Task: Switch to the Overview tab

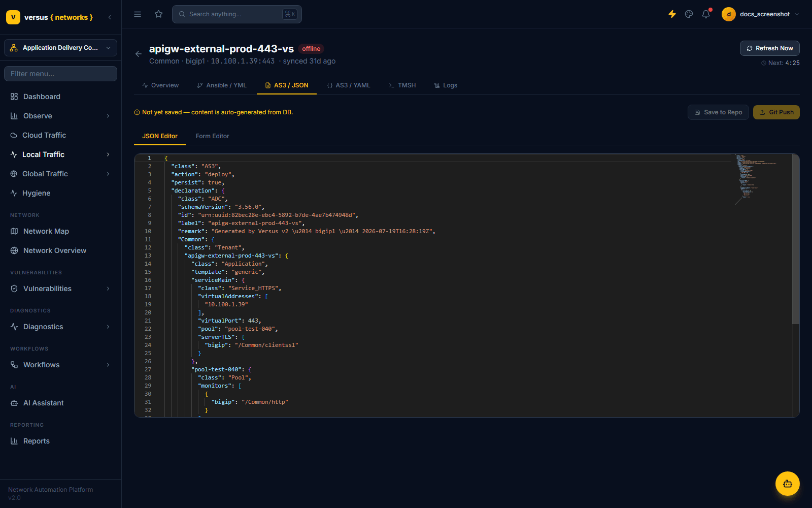Action: point(160,85)
